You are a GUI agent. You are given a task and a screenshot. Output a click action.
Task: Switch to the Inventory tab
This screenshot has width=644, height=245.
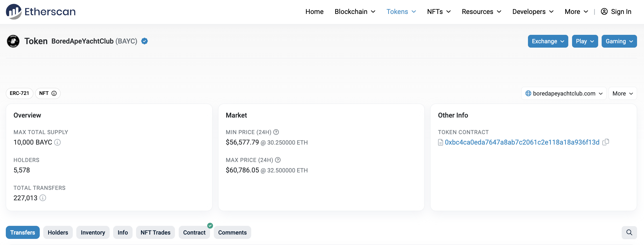(x=93, y=233)
